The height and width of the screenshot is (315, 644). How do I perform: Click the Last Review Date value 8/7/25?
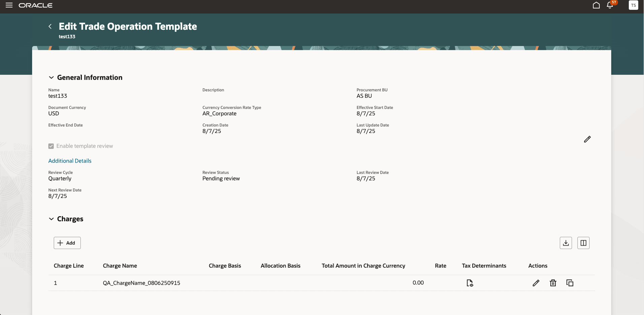click(x=366, y=178)
